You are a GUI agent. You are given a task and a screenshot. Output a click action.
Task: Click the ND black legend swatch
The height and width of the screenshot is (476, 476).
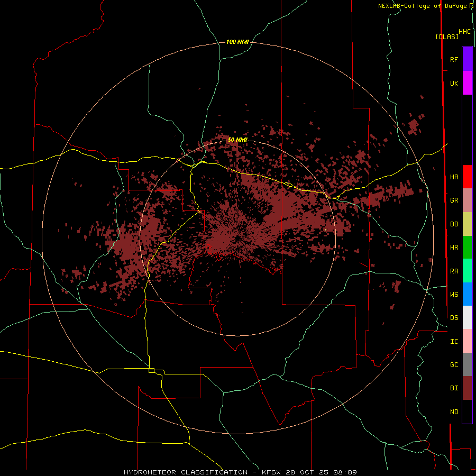[467, 411]
